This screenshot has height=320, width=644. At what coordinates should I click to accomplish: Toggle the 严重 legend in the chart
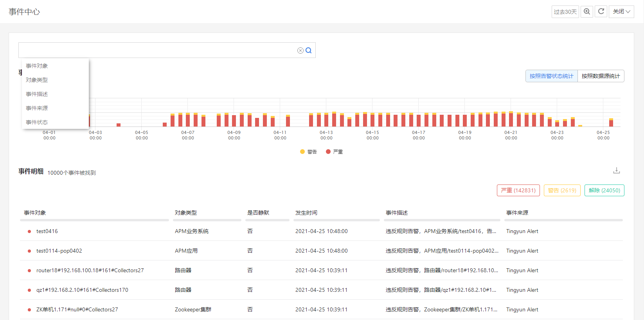(334, 152)
